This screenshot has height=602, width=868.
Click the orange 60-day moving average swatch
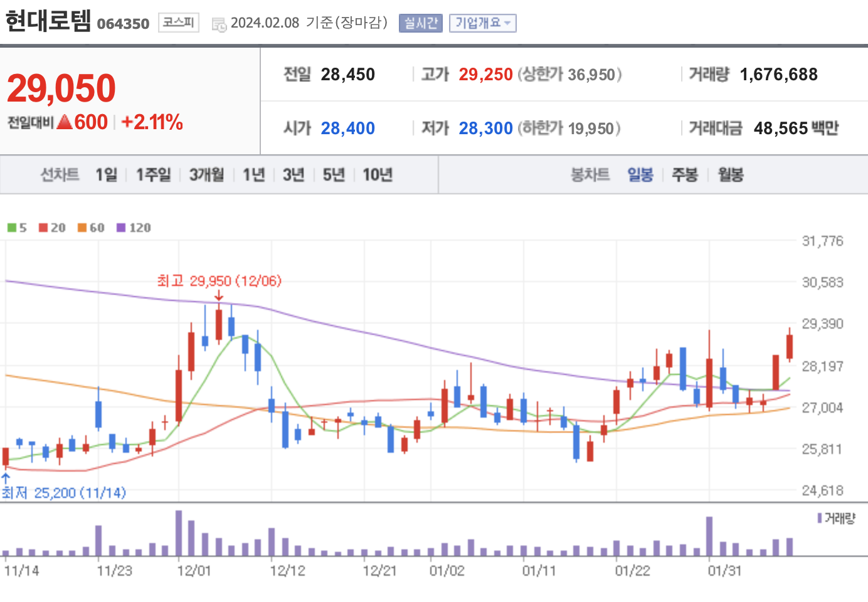pos(82,228)
